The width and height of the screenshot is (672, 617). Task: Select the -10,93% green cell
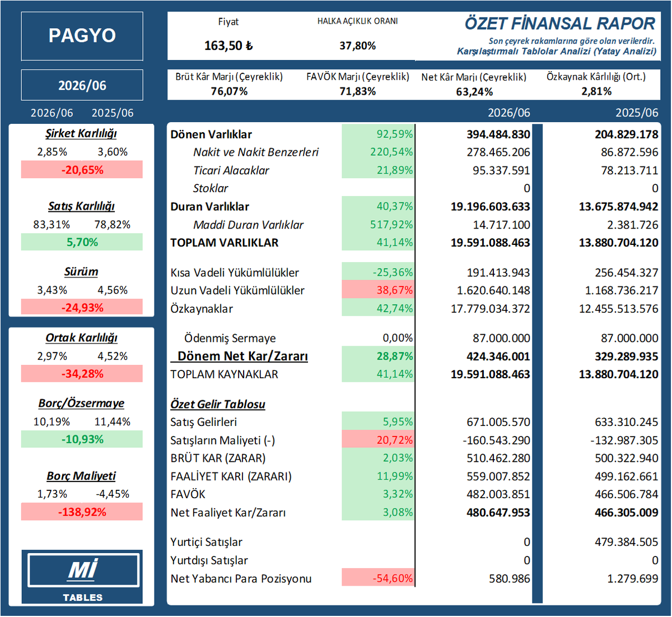click(82, 439)
